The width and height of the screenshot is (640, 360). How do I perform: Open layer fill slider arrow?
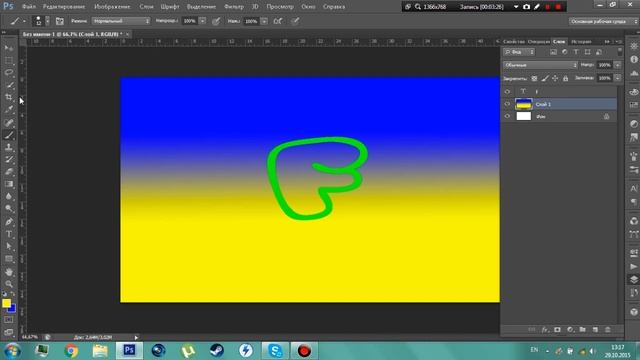point(618,78)
